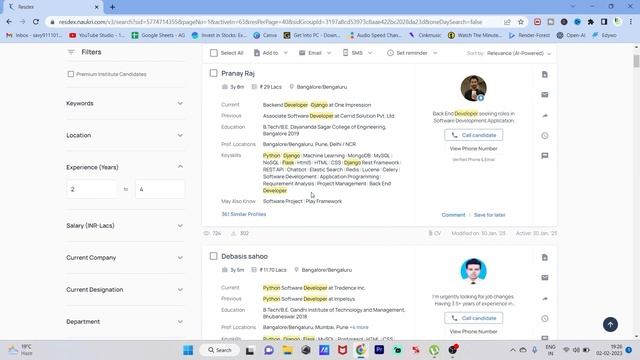Click the share page icon in address bar

(x=507, y=22)
